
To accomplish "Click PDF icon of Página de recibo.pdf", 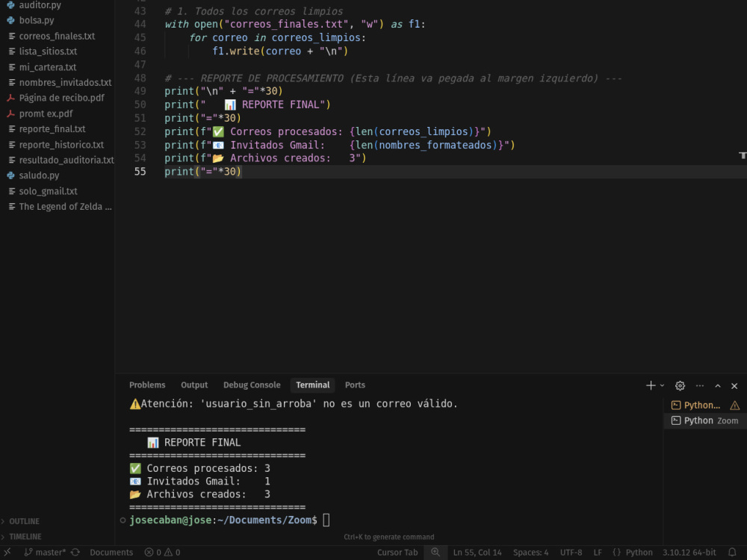I will click(x=10, y=98).
